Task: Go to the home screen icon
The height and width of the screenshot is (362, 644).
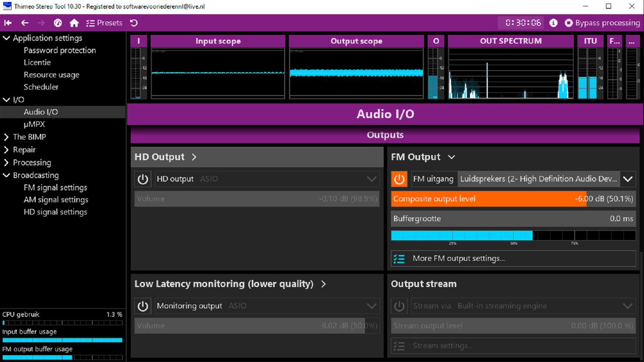Action: [74, 23]
